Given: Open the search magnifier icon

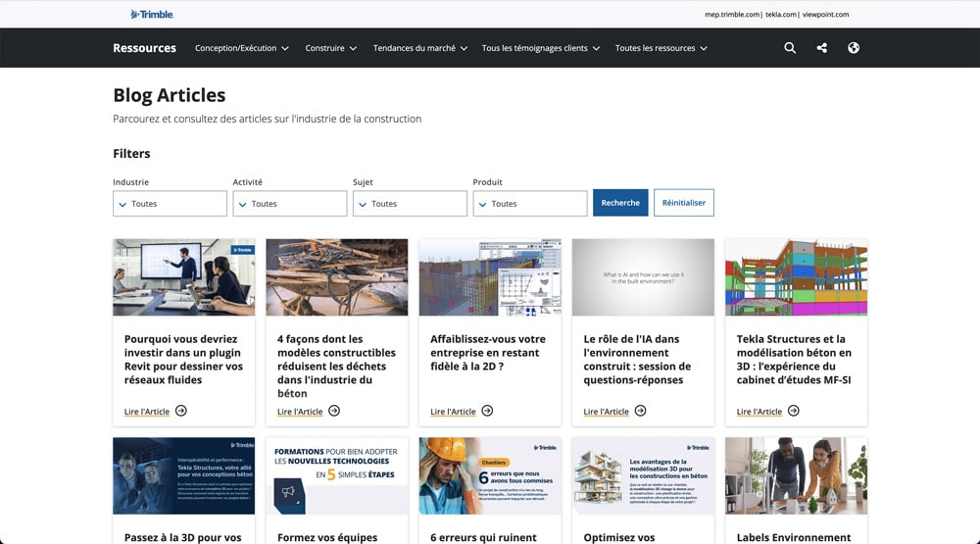Looking at the screenshot, I should [x=790, y=48].
